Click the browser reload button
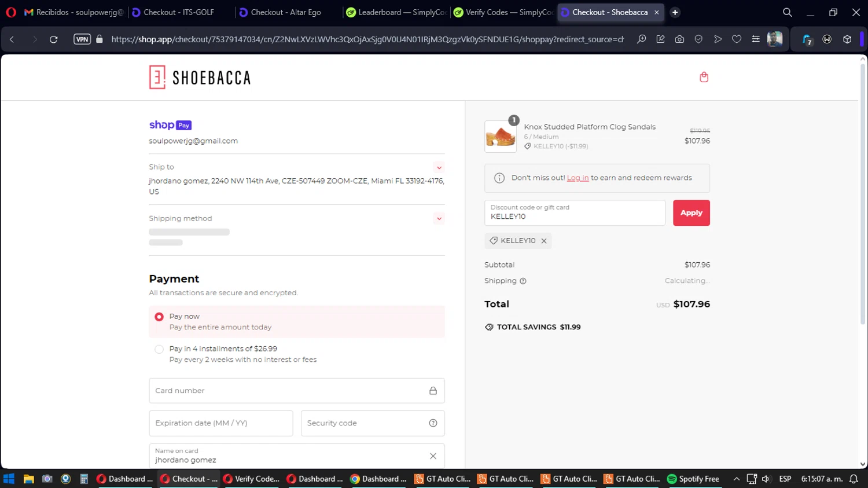The width and height of the screenshot is (868, 488). pos(53,39)
